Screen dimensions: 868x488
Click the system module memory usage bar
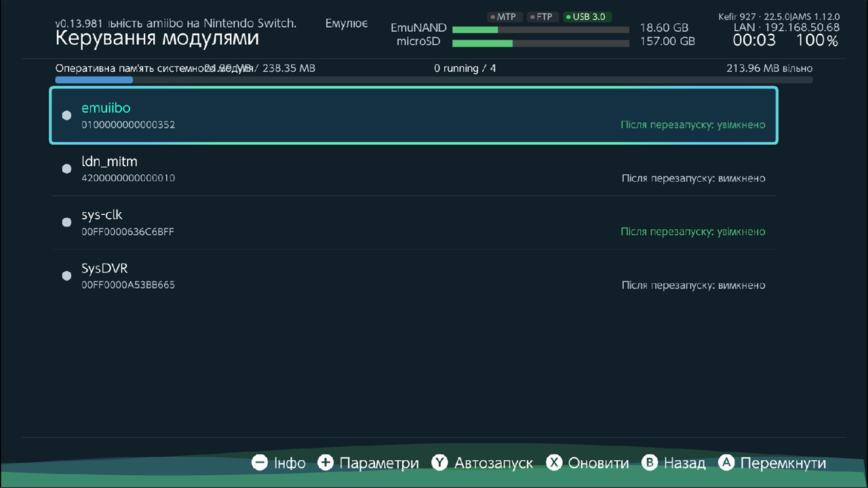click(x=434, y=80)
